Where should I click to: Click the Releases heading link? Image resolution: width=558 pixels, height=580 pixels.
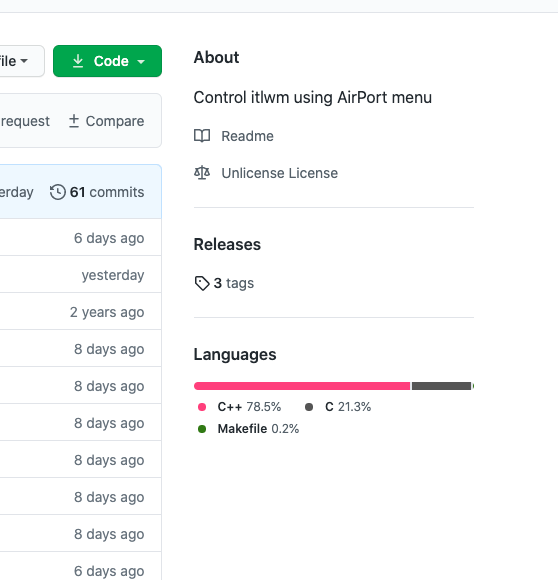click(227, 244)
